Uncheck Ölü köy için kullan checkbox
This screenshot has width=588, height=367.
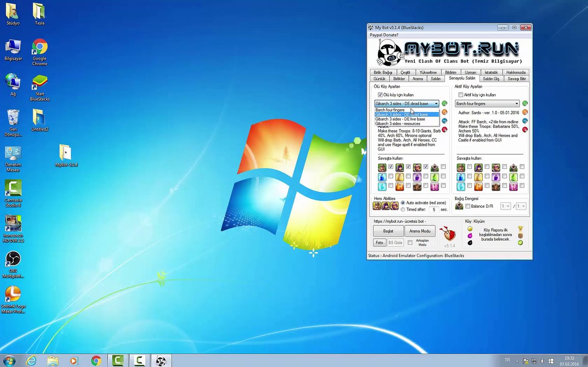(x=380, y=95)
